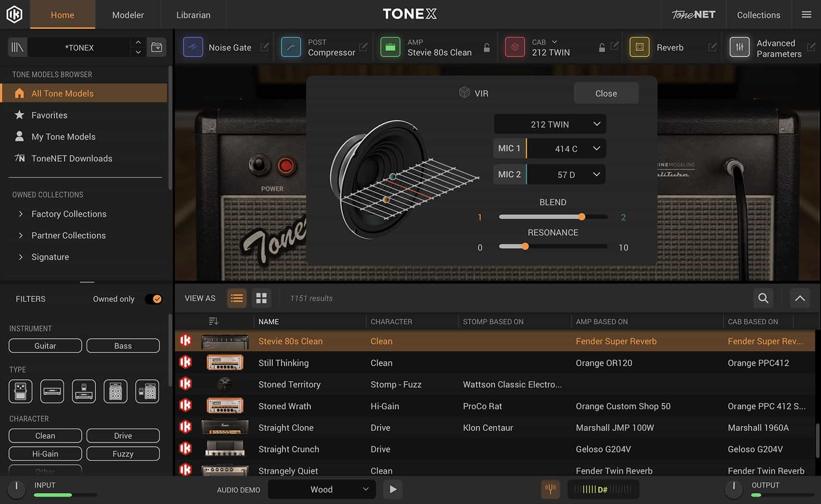Toggle the Fuzzy character filter
821x504 pixels.
[x=123, y=454]
